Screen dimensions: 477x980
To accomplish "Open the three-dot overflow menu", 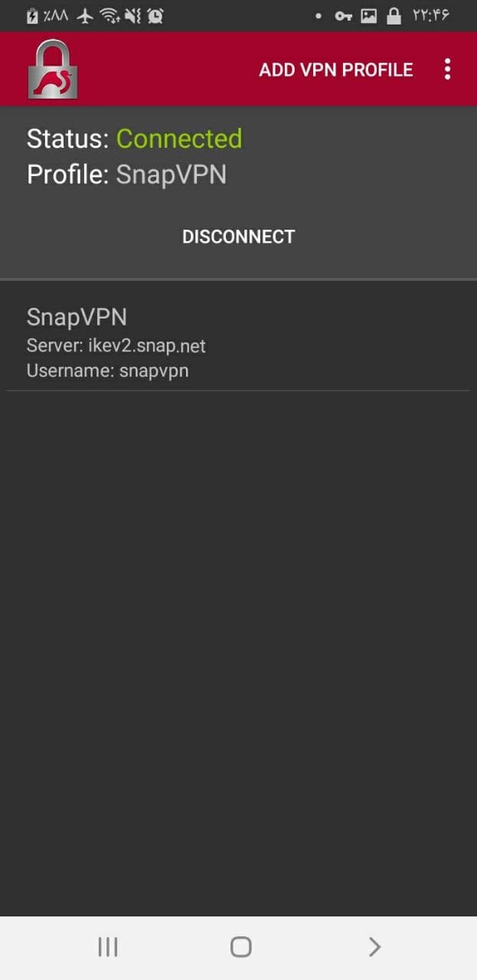I will pyautogui.click(x=447, y=70).
